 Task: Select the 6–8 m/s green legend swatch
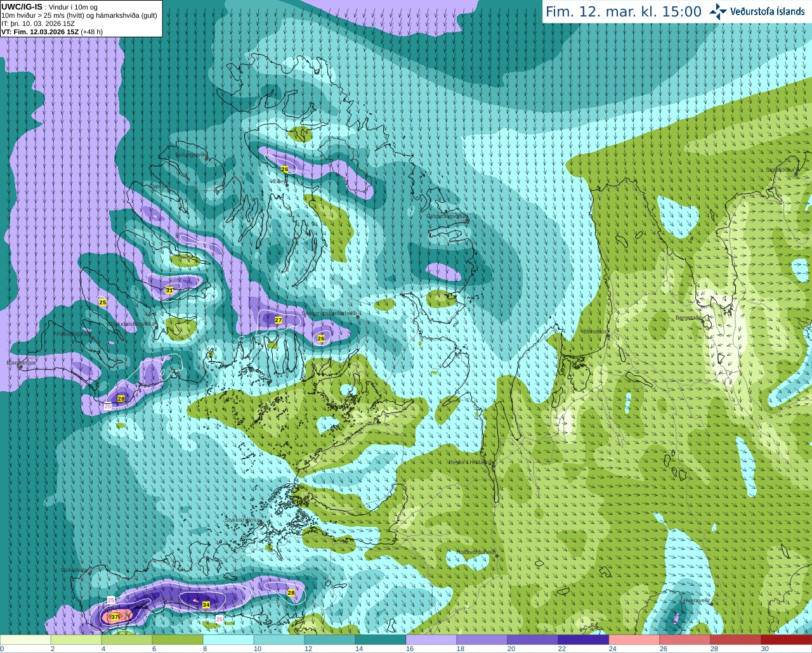coord(178,640)
